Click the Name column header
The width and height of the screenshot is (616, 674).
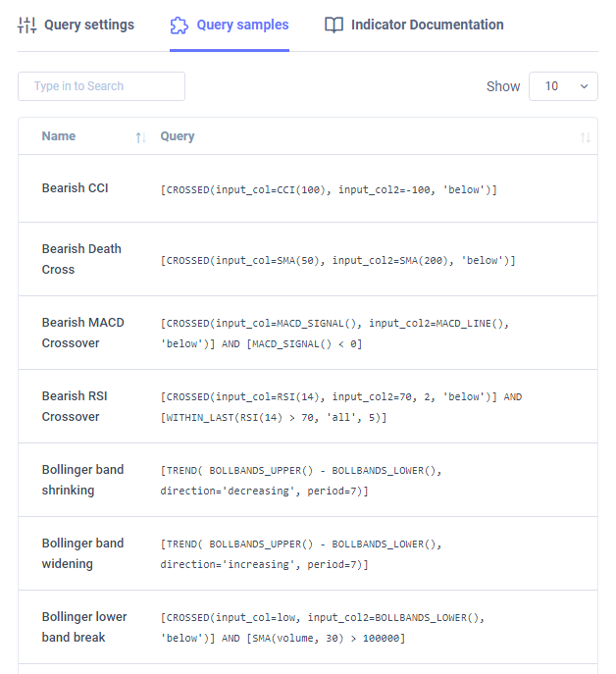coord(59,136)
